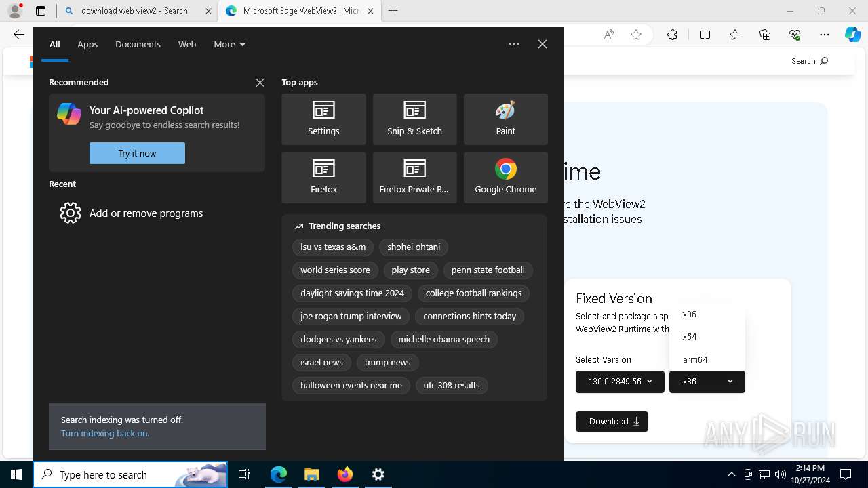Add page to favorites star
The width and height of the screenshot is (868, 488).
click(x=636, y=35)
